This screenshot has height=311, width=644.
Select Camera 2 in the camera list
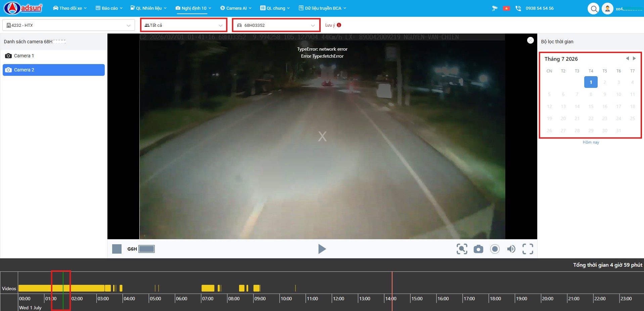[x=54, y=70]
